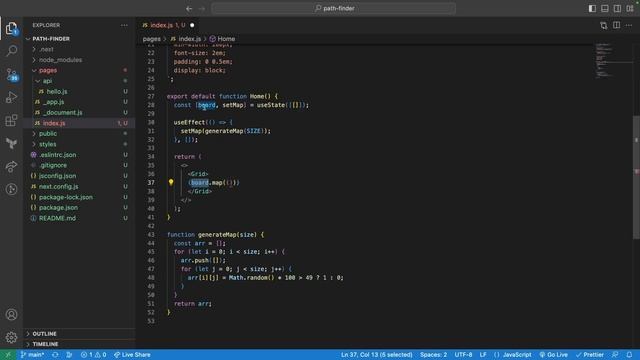Click the Ln 37, Col 13 cursor position
Image resolution: width=640 pixels, height=360 pixels.
pyautogui.click(x=376, y=355)
